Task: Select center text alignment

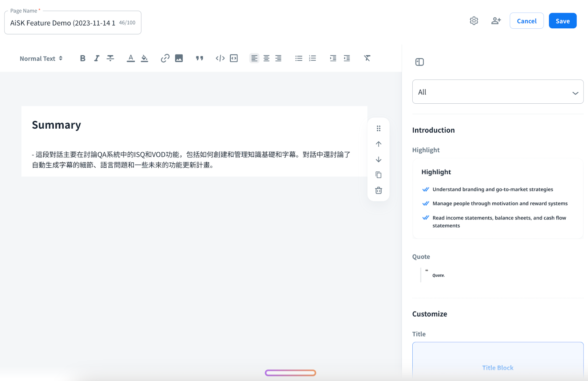Action: [266, 58]
